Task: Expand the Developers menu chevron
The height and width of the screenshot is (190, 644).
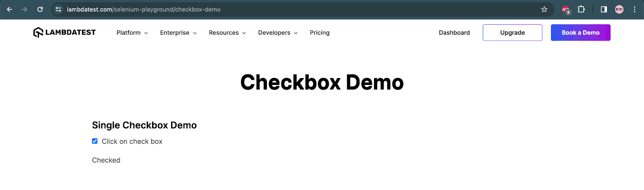Action: (296, 33)
